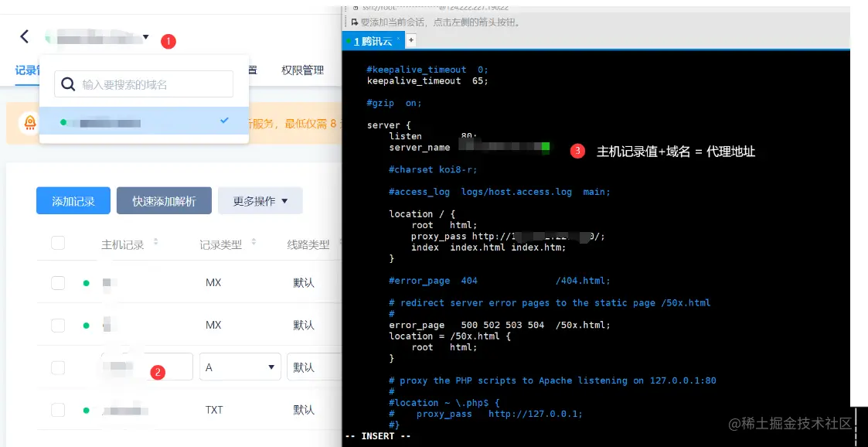The width and height of the screenshot is (868, 447).
Task: Click the listen 80 line in terminal
Action: pyautogui.click(x=433, y=136)
